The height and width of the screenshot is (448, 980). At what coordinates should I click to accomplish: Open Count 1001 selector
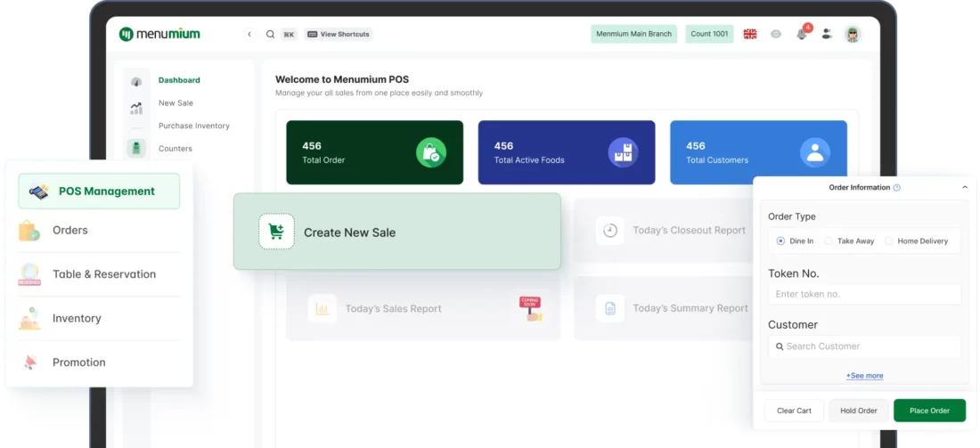[709, 34]
